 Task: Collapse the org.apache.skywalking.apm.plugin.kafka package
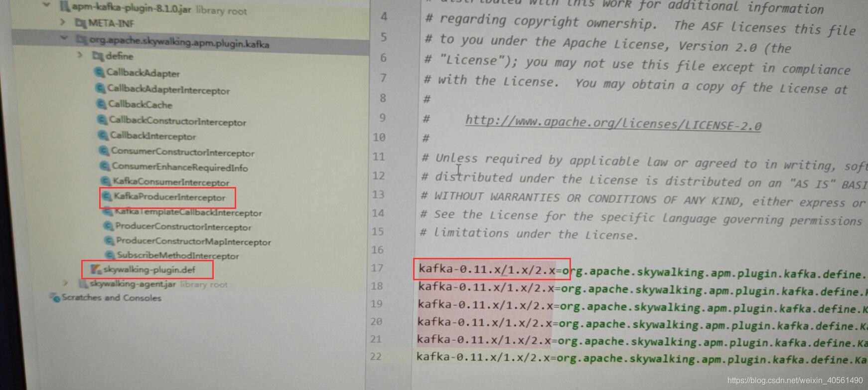coord(64,38)
